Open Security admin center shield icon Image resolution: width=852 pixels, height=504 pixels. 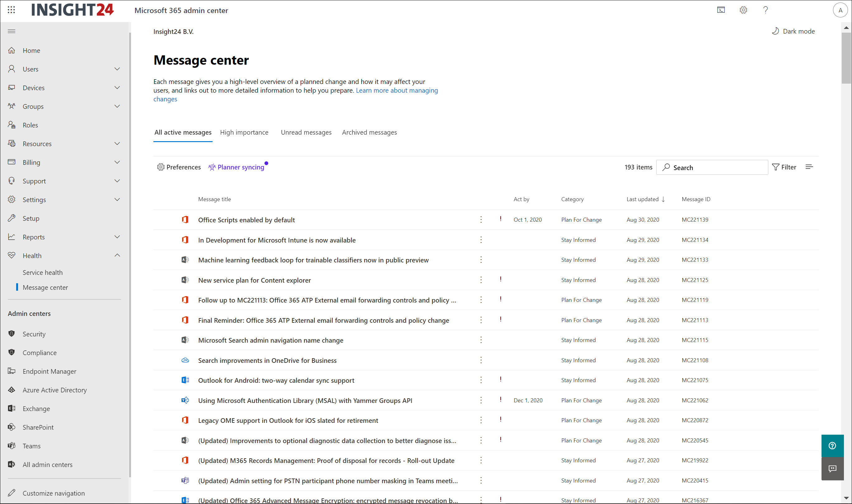click(x=12, y=334)
